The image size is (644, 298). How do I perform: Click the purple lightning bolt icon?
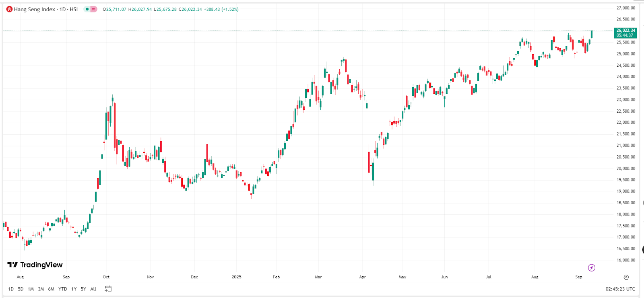coord(591,268)
